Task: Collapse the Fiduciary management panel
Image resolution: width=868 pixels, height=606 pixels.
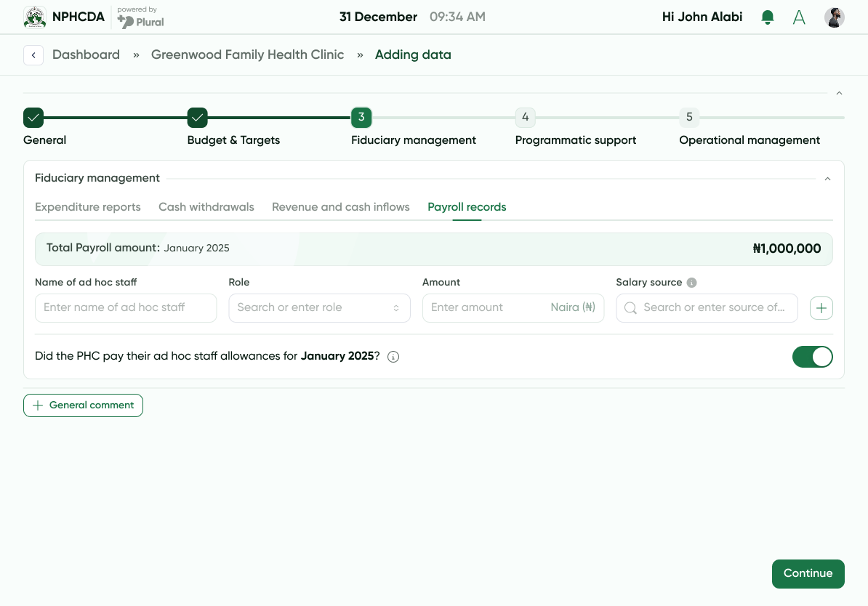Action: click(x=827, y=179)
